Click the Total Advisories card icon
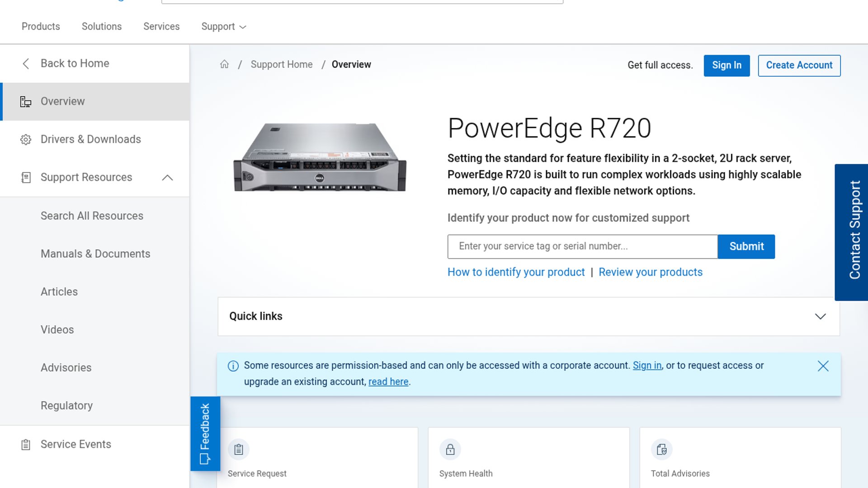 tap(662, 450)
